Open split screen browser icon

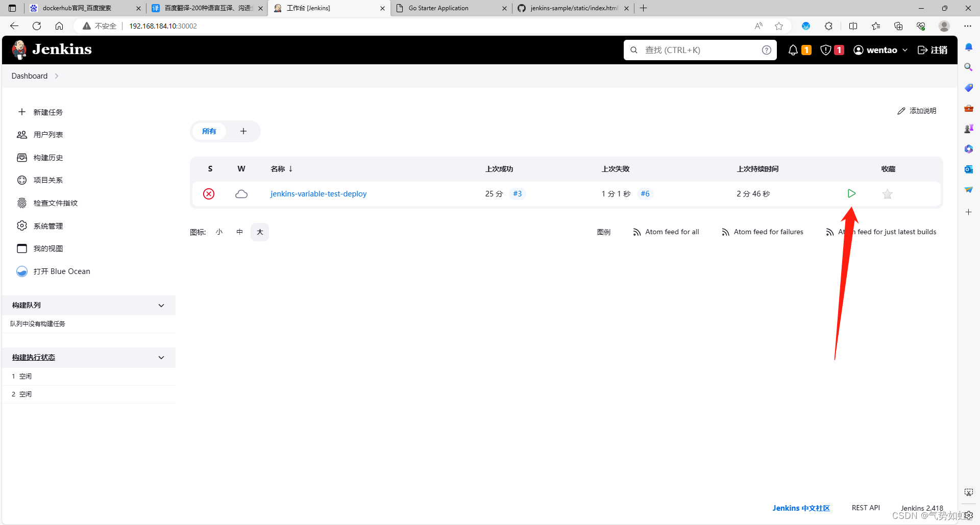pyautogui.click(x=853, y=26)
